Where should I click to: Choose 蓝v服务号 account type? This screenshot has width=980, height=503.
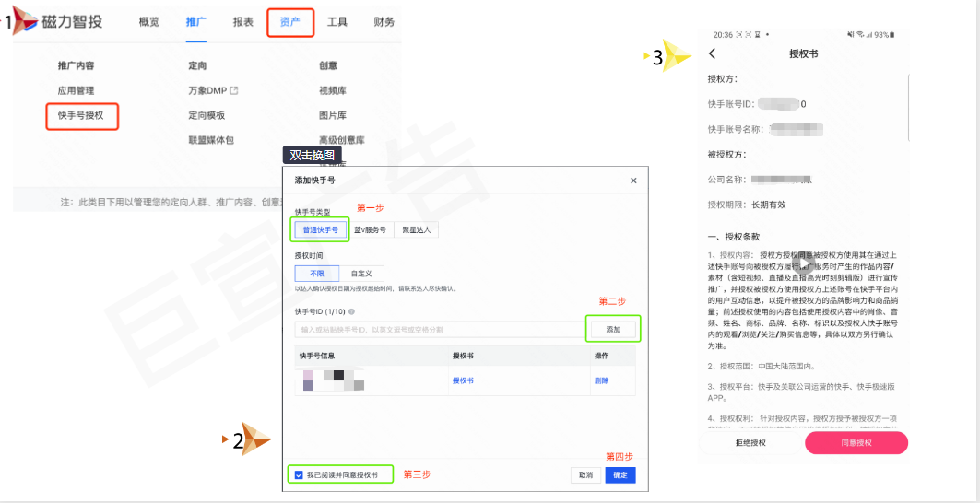pos(370,230)
